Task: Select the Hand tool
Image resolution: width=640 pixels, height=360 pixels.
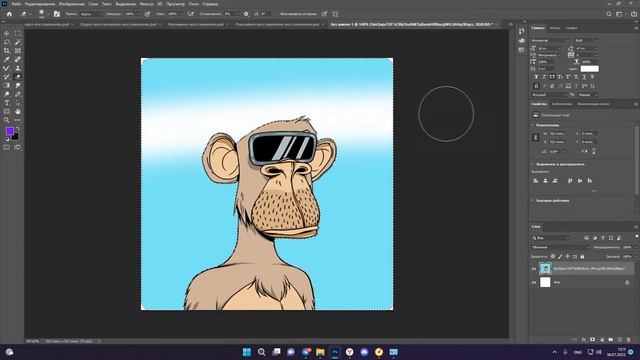Action: point(18,111)
